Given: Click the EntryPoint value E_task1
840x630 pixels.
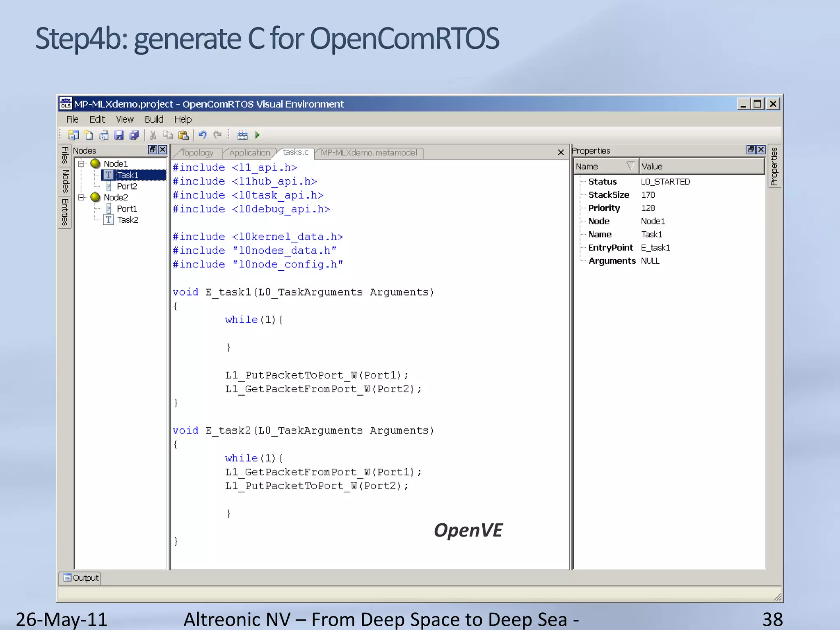Looking at the screenshot, I should coord(655,247).
